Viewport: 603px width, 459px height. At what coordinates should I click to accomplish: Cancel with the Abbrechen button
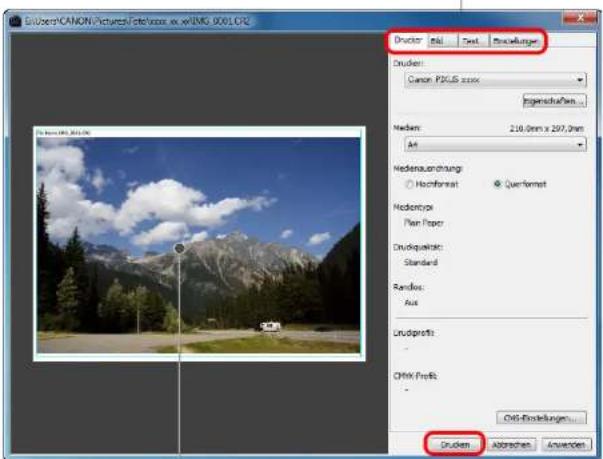pos(511,445)
